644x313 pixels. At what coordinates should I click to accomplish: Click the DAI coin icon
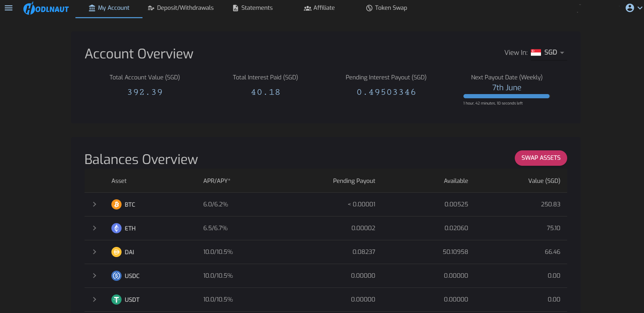pyautogui.click(x=116, y=252)
